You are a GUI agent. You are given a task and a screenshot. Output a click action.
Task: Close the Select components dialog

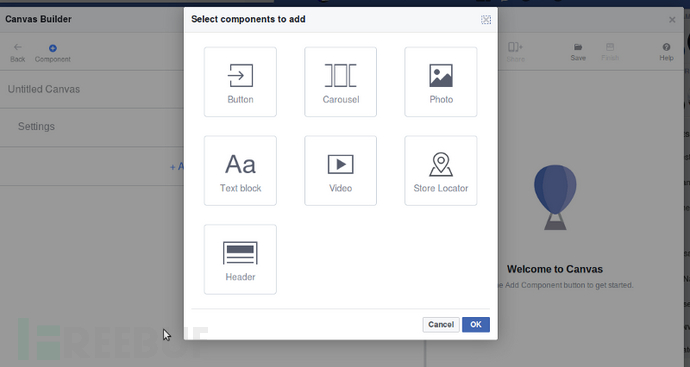pos(486,19)
